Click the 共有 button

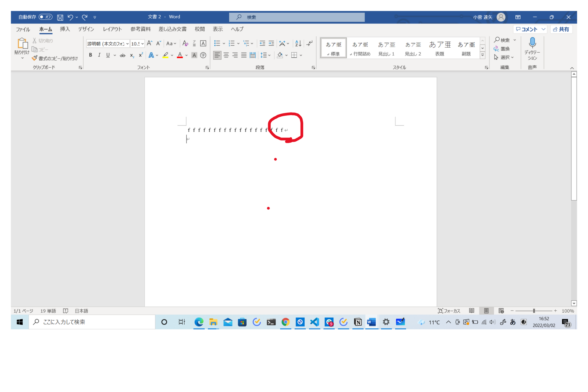561,29
